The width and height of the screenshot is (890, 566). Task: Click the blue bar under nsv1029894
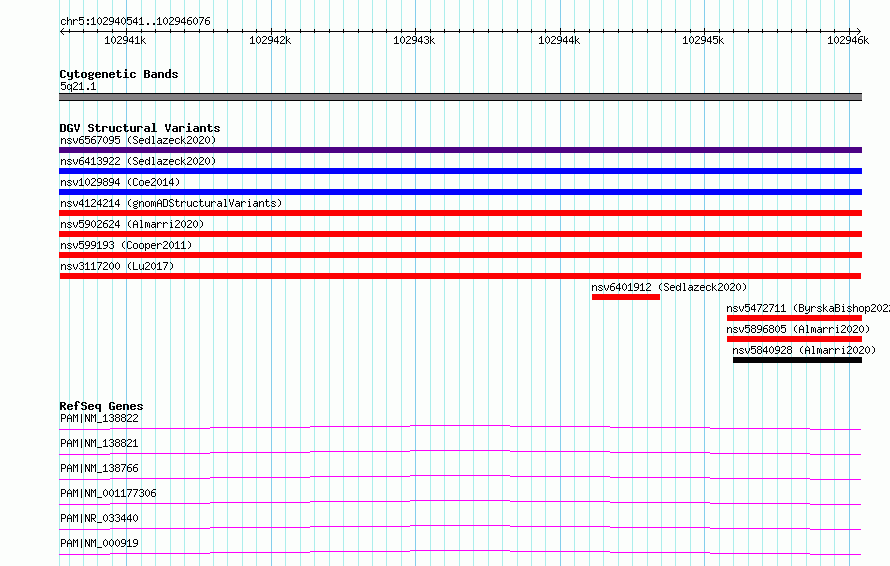point(460,192)
